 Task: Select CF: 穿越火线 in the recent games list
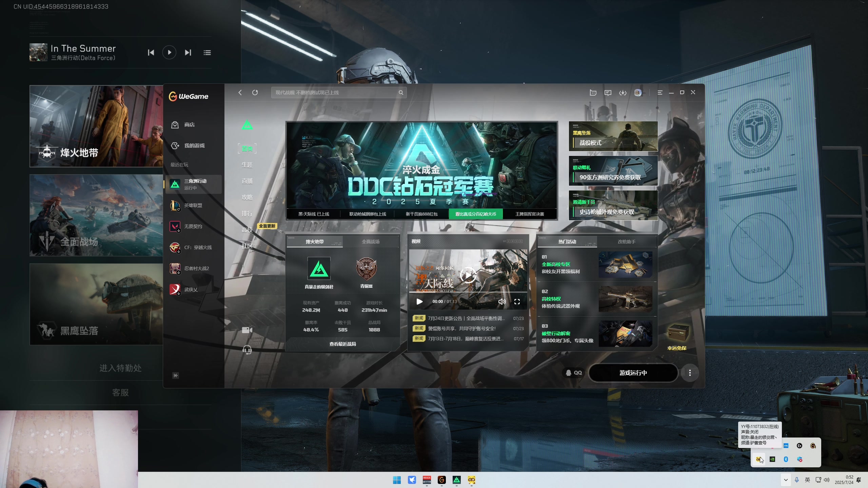[x=193, y=247]
